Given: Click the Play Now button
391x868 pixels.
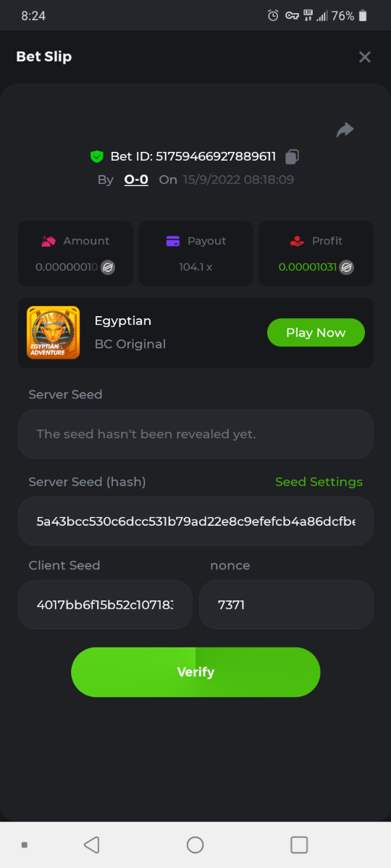Looking at the screenshot, I should tap(316, 333).
